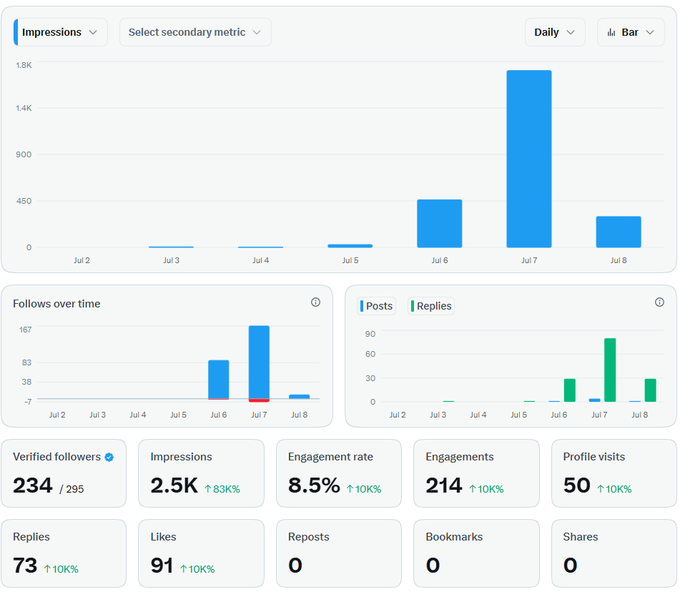
Task: Click the info icon in Follows over time
Action: pos(316,303)
